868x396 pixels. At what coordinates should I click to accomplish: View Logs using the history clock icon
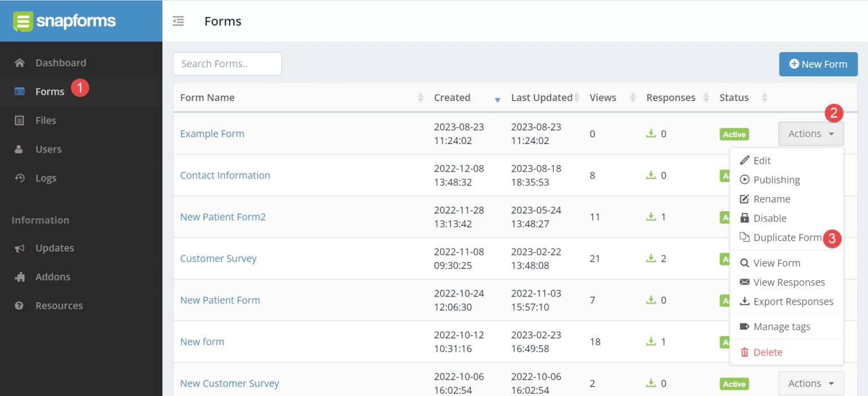pos(20,177)
